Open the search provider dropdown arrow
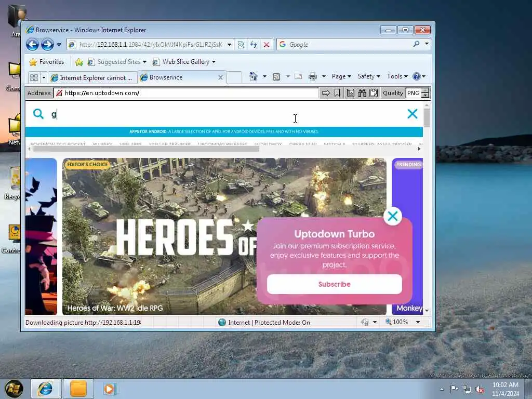Screen dimensions: 532x399 pos(427,44)
